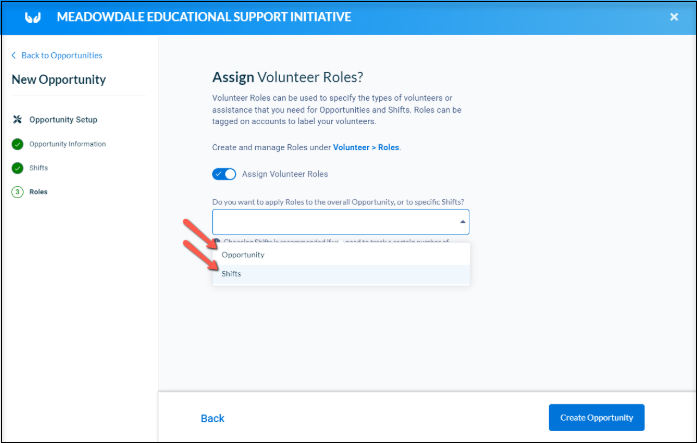
Task: Click the Create Opportunity button
Action: point(597,417)
